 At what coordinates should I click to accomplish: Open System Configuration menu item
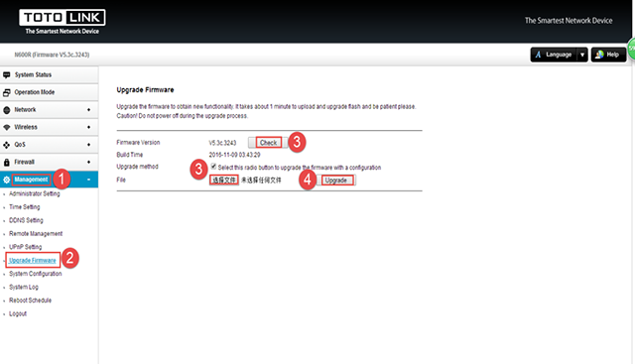36,274
